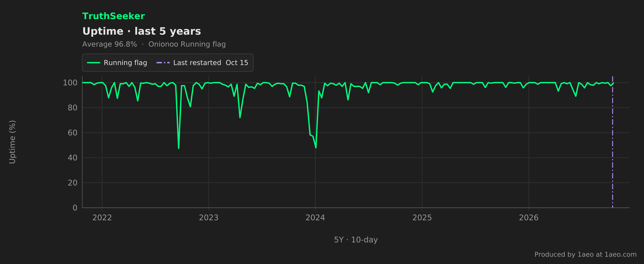Click the "Oct 15" restart date
644x264 pixels.
[237, 63]
